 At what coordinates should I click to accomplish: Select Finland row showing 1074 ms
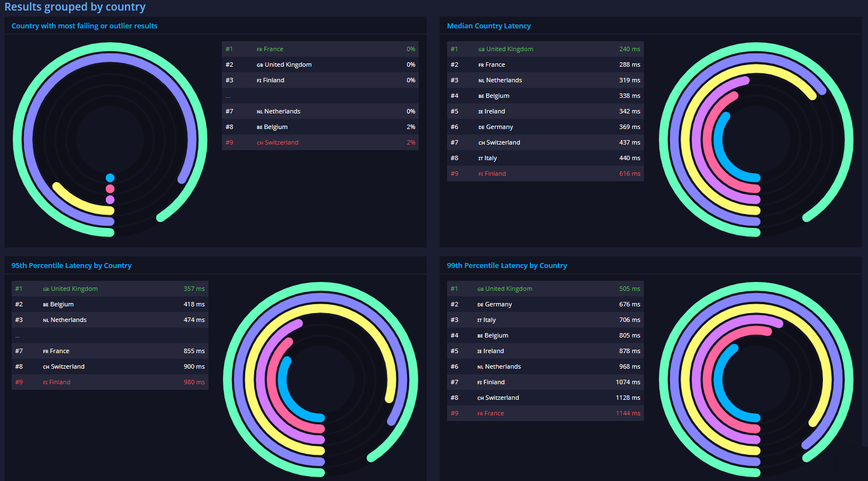tap(545, 382)
